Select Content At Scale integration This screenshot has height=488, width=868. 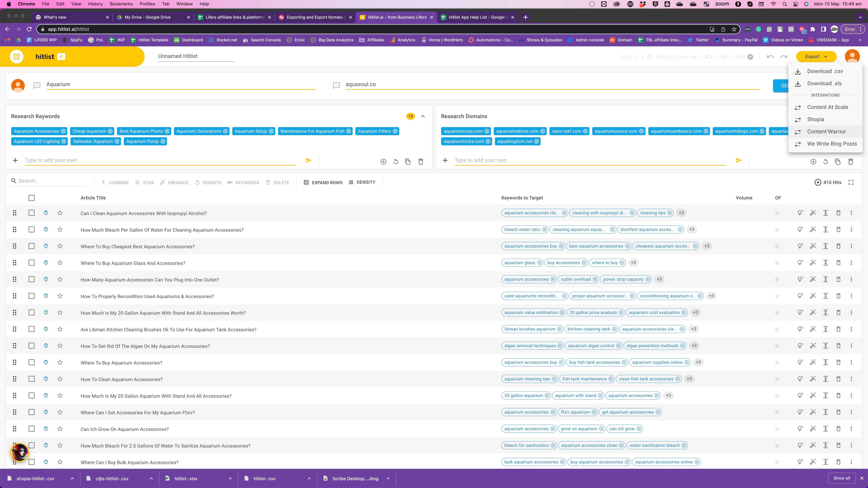pos(825,107)
